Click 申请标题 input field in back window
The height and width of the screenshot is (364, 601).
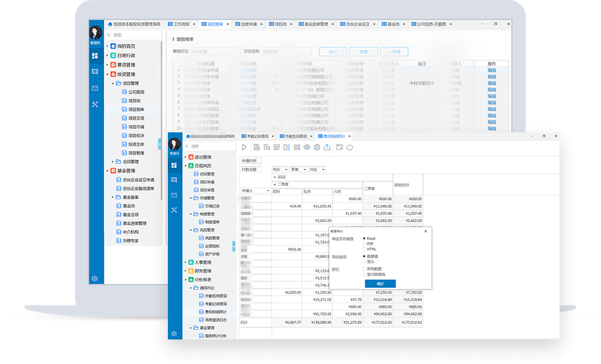215,52
